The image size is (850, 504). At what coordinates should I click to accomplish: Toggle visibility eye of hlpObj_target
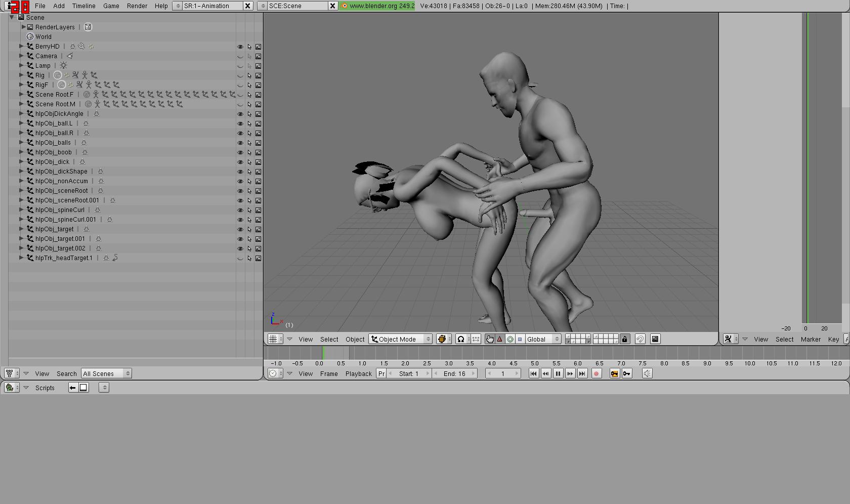240,229
